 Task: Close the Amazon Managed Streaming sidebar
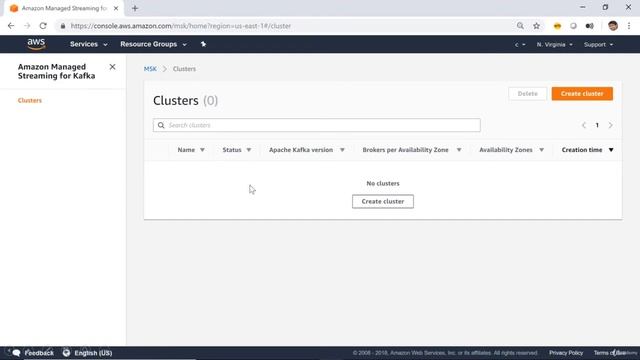pos(112,67)
